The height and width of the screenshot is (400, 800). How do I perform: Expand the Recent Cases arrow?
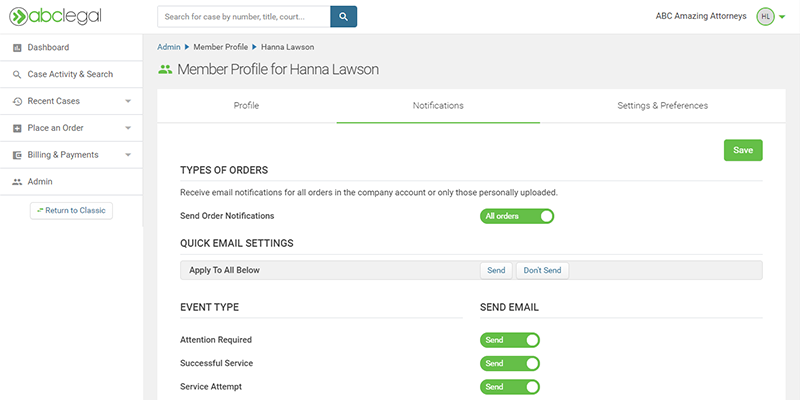(x=128, y=102)
